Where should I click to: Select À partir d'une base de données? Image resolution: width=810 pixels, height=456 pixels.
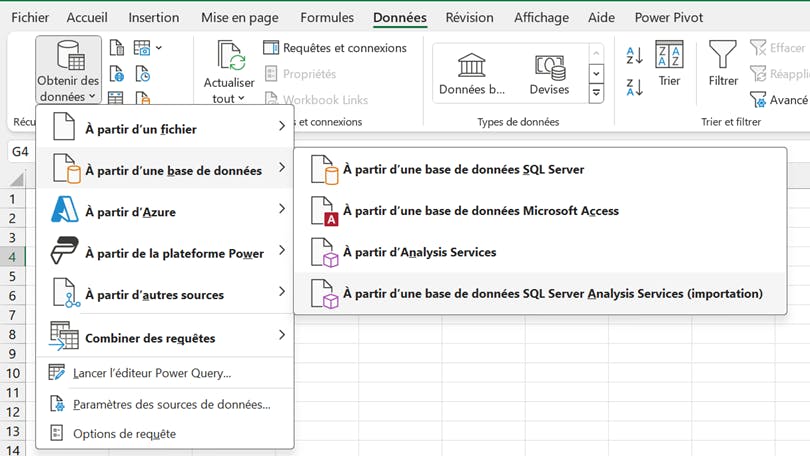click(x=165, y=168)
